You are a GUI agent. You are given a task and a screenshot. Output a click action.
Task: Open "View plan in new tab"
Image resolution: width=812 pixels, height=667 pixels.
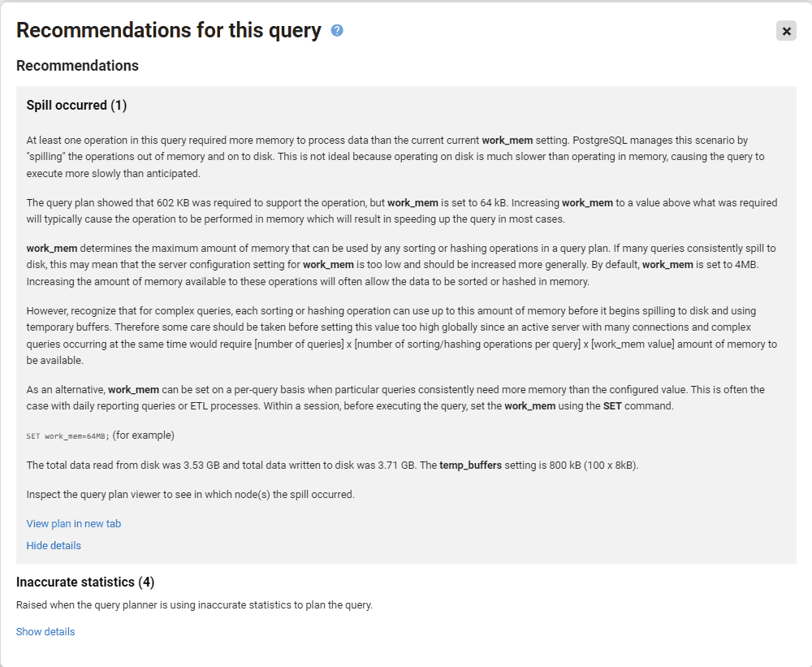pos(74,523)
